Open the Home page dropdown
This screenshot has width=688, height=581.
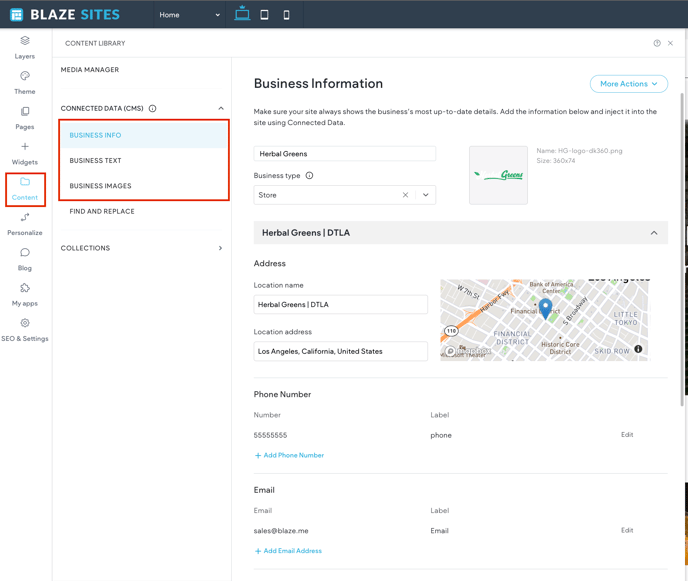(x=189, y=15)
